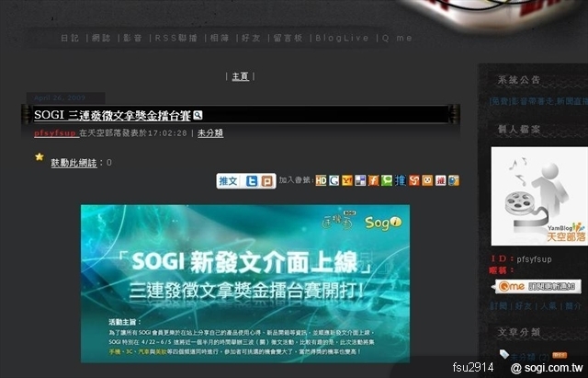Add bookmark with the red swirl icon
Image resolution: width=588 pixels, height=378 pixels.
click(x=414, y=180)
